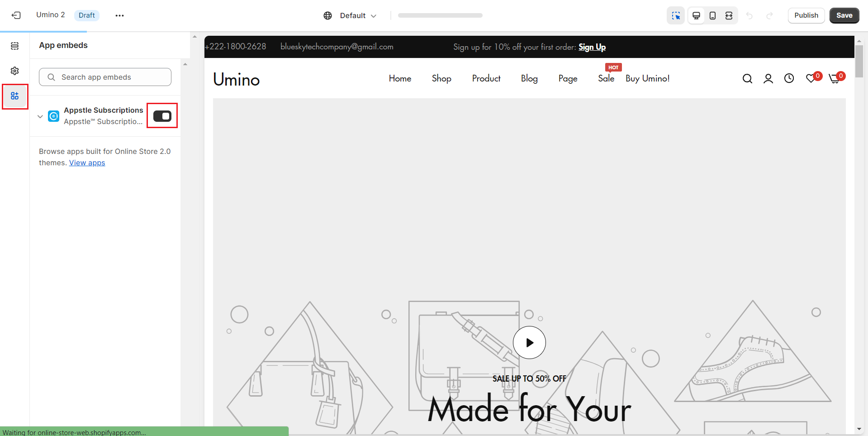Click the storefront search magnifier icon

pos(747,79)
